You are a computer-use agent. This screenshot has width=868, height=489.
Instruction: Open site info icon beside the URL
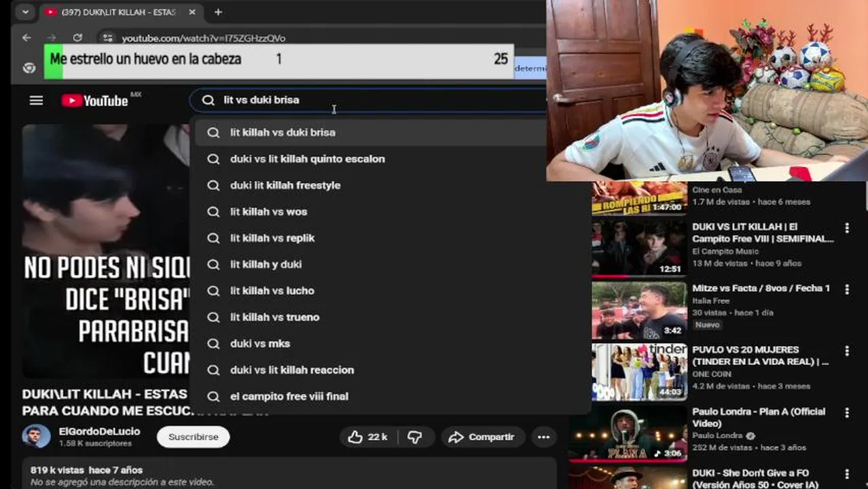pyautogui.click(x=107, y=38)
